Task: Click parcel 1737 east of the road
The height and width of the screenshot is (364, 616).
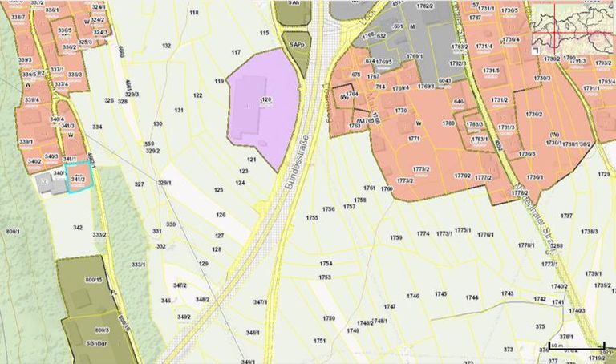Action: [x=566, y=216]
